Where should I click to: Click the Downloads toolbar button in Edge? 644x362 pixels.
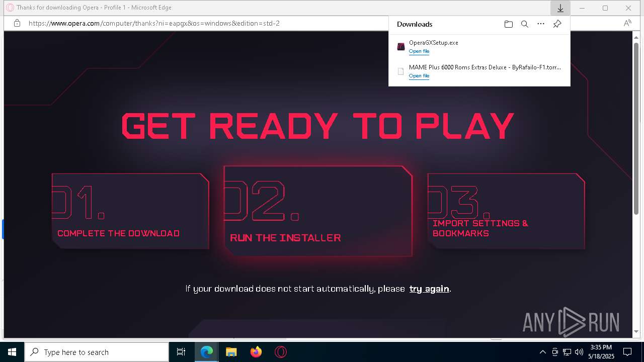click(560, 8)
